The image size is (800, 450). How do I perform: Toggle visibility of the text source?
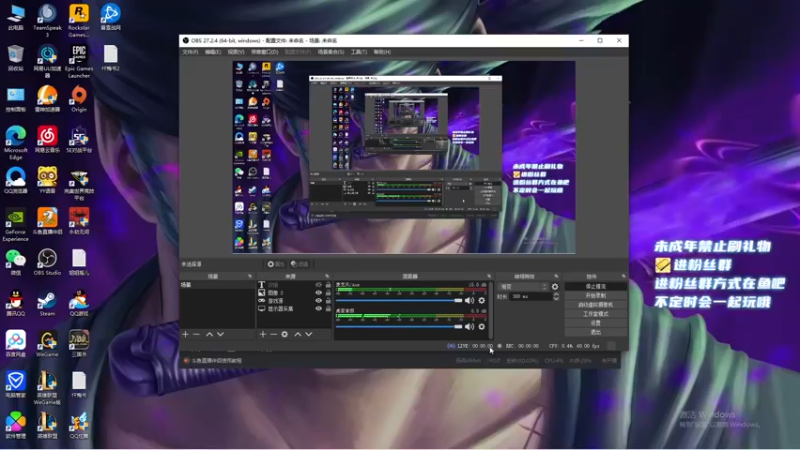pyautogui.click(x=318, y=285)
